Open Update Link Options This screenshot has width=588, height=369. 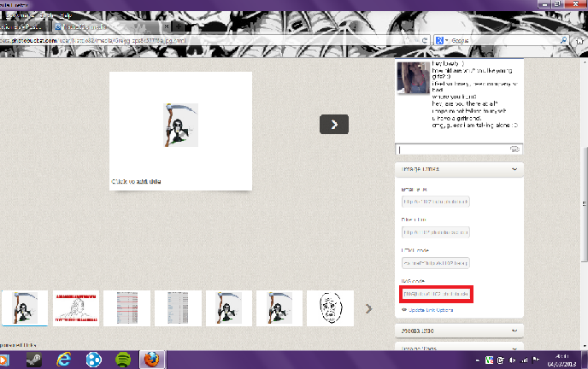click(x=431, y=310)
